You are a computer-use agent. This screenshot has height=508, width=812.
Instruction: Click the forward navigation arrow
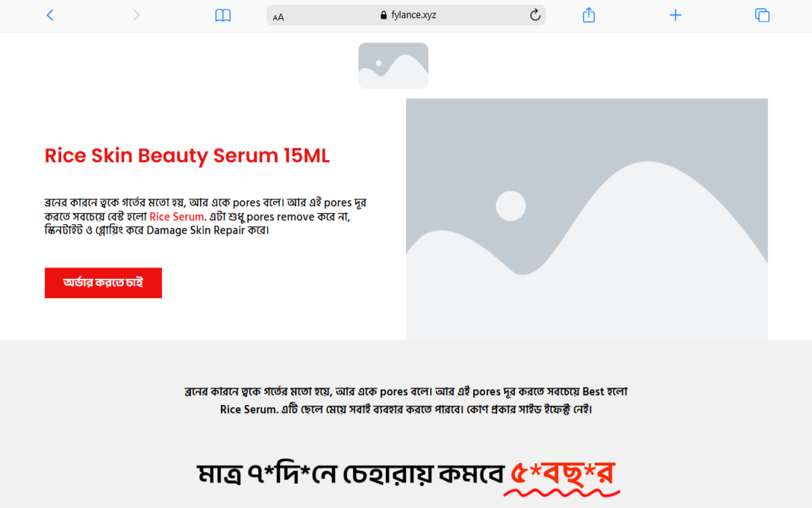coord(136,15)
